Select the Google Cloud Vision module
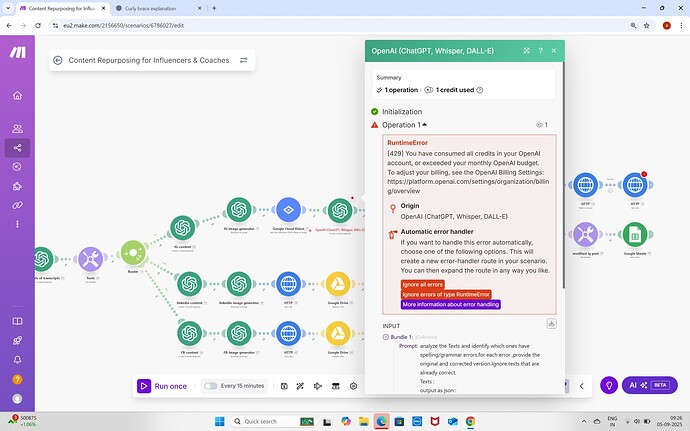The height and width of the screenshot is (431, 690). (x=288, y=210)
